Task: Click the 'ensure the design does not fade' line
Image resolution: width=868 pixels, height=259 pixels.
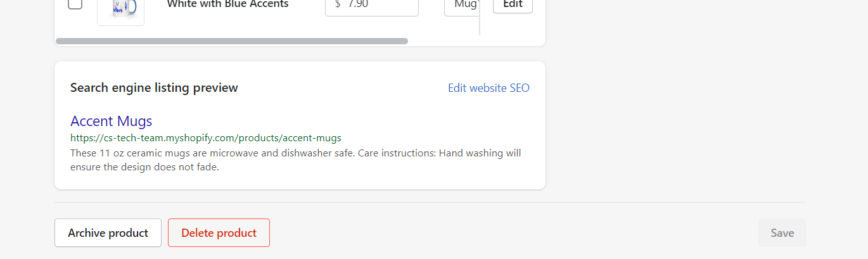Action: [x=144, y=167]
